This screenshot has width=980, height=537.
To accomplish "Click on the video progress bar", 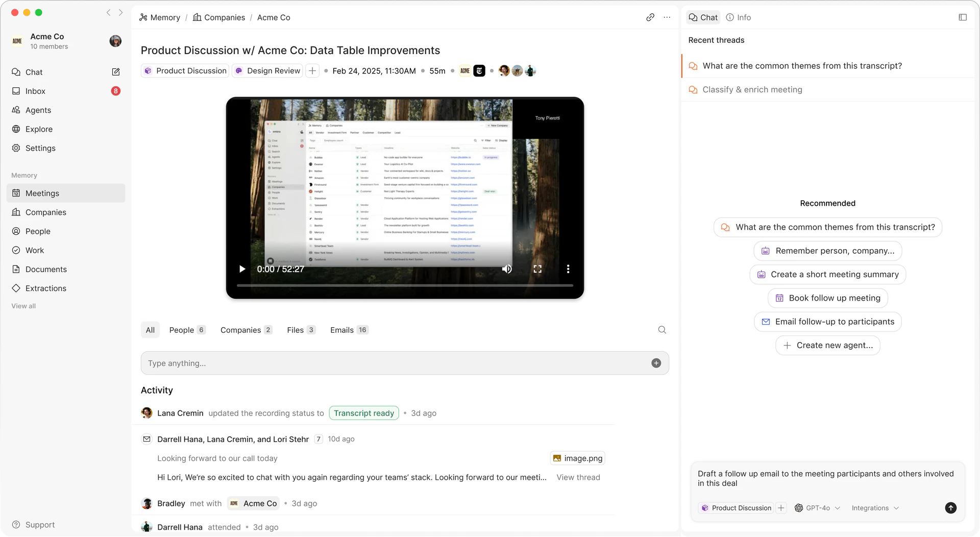I will pyautogui.click(x=405, y=285).
